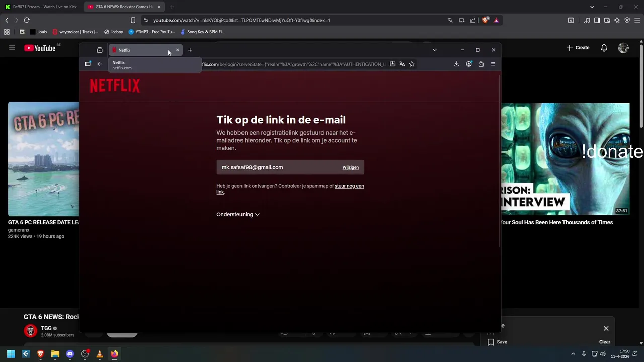644x362 pixels.
Task: Open the Song Key & BPM Finder bookmark
Action: (x=202, y=32)
